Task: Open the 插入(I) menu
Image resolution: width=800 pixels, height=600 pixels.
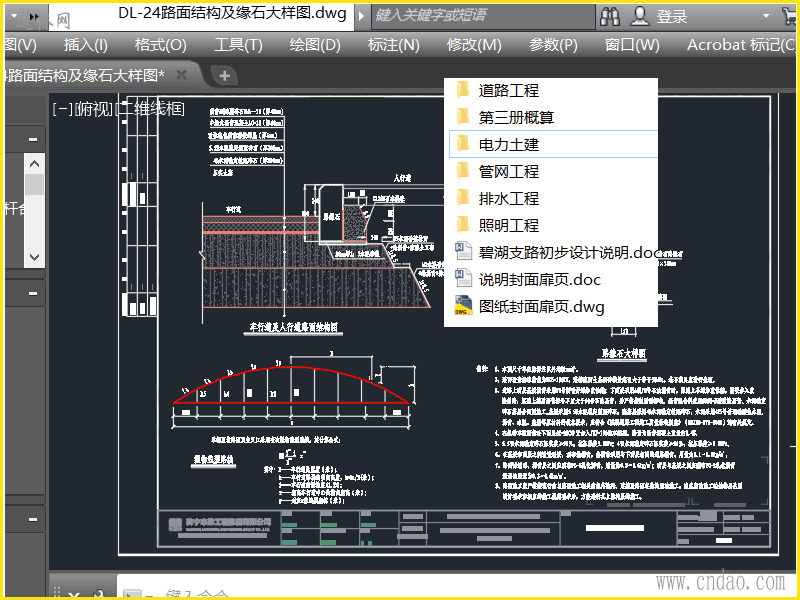Action: [85, 45]
